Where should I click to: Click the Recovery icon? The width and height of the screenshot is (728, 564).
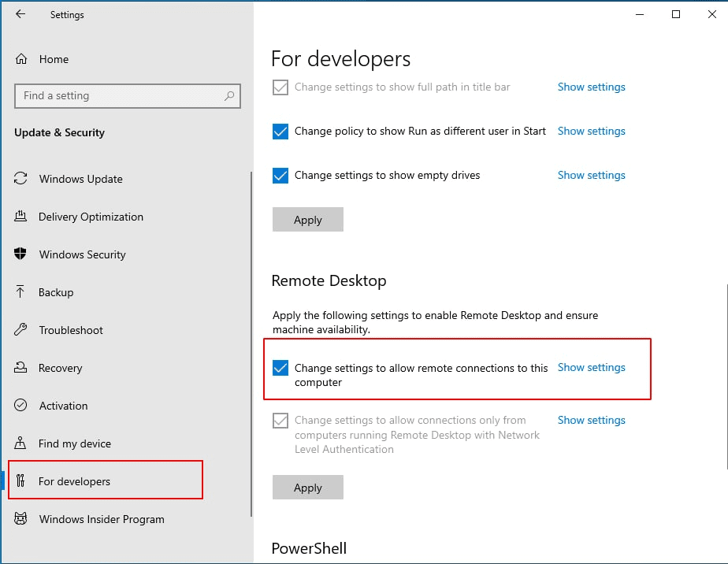(20, 367)
